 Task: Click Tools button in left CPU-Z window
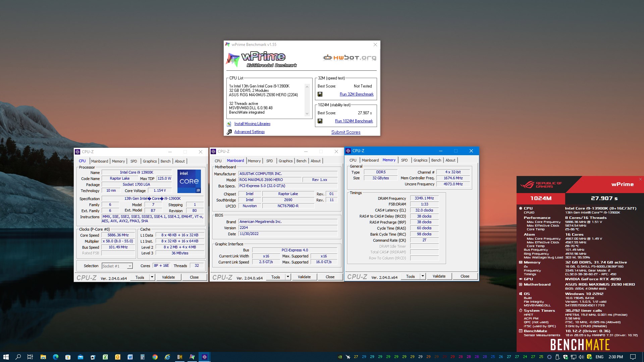140,277
